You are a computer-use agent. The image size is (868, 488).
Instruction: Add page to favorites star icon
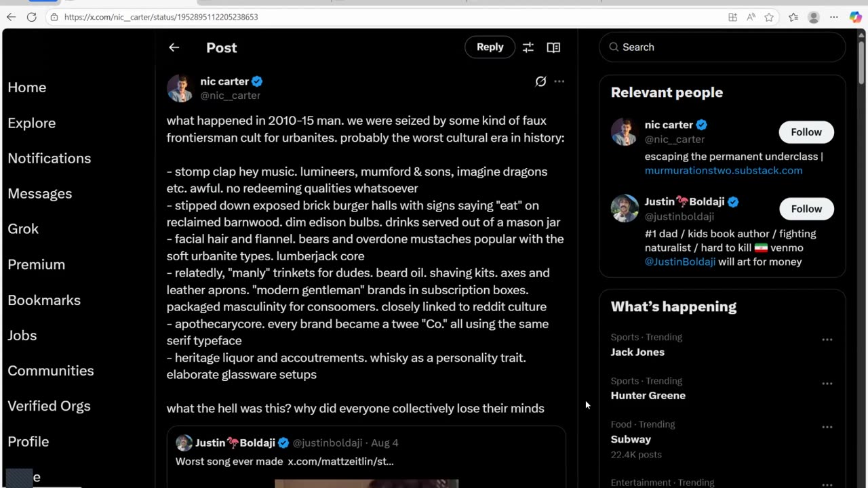769,17
